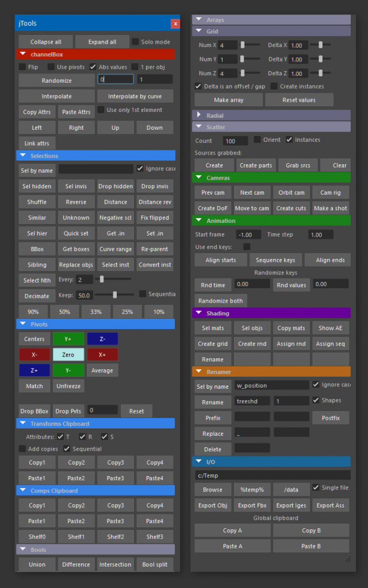Toggle the Abs values checkbox
This screenshot has height=588, width=368.
click(93, 67)
